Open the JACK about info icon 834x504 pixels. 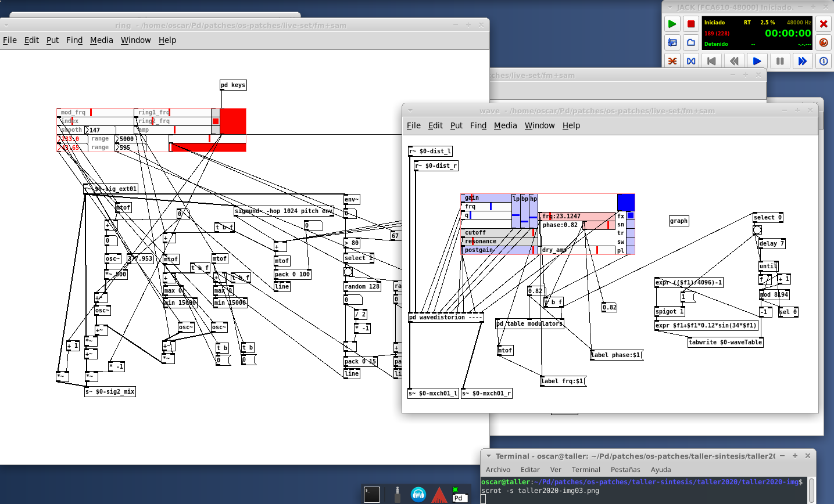pyautogui.click(x=824, y=61)
